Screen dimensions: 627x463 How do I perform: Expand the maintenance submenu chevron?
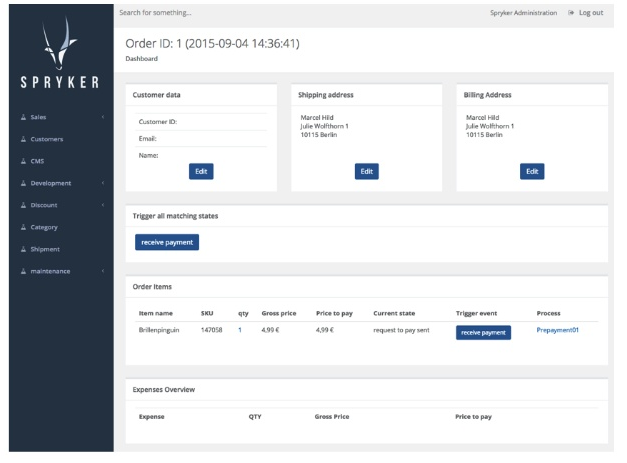[x=103, y=271]
